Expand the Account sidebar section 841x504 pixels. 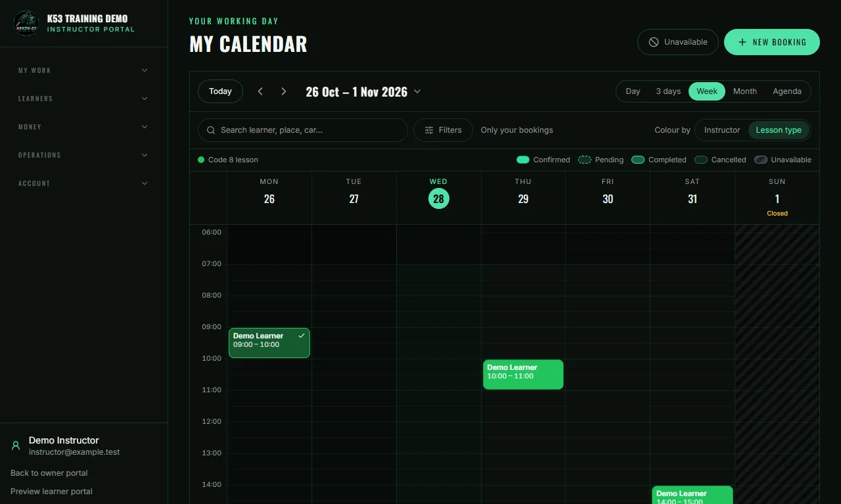tap(83, 183)
